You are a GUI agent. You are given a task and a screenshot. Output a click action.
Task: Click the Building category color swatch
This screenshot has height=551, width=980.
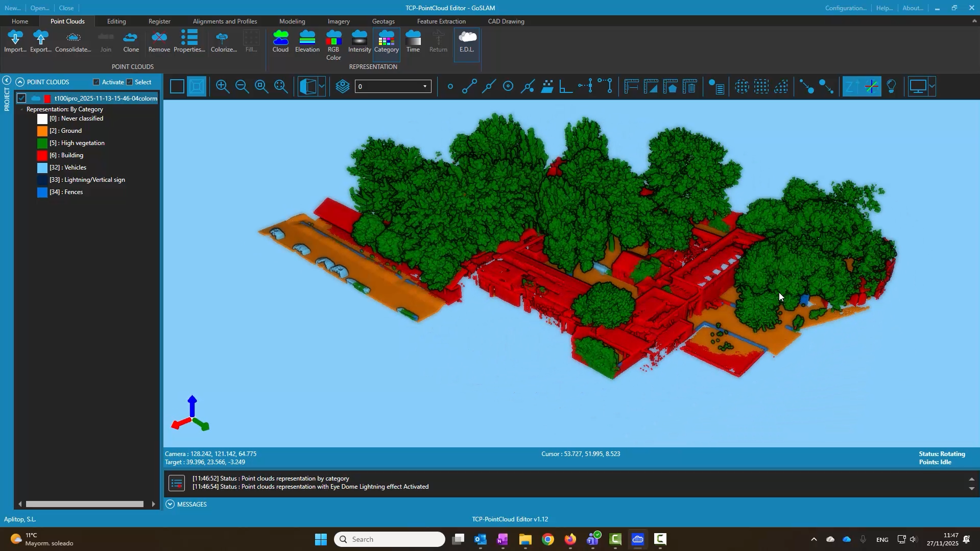click(41, 155)
